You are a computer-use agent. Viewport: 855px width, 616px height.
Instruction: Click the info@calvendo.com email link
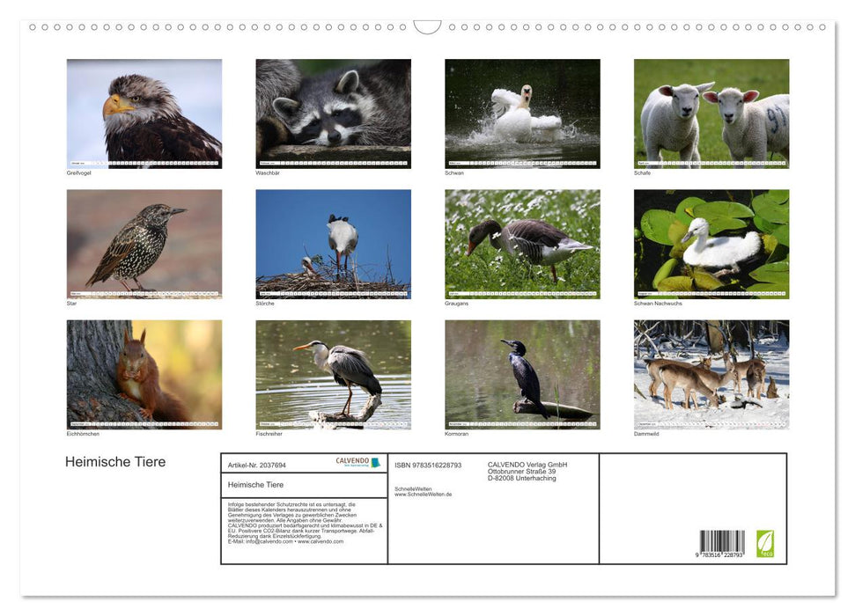tap(269, 542)
